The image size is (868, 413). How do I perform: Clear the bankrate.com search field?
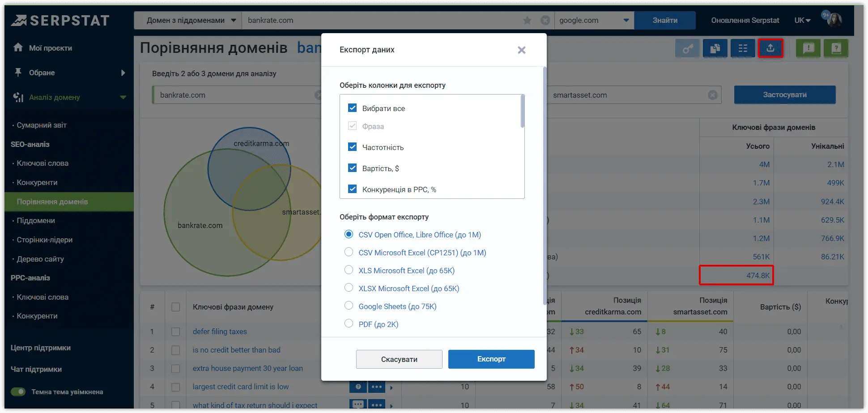point(545,20)
